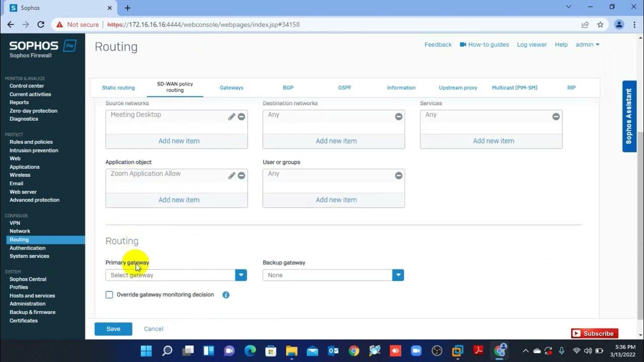Image resolution: width=644 pixels, height=362 pixels.
Task: Open Authentication settings in sidebar
Action: pos(28,248)
